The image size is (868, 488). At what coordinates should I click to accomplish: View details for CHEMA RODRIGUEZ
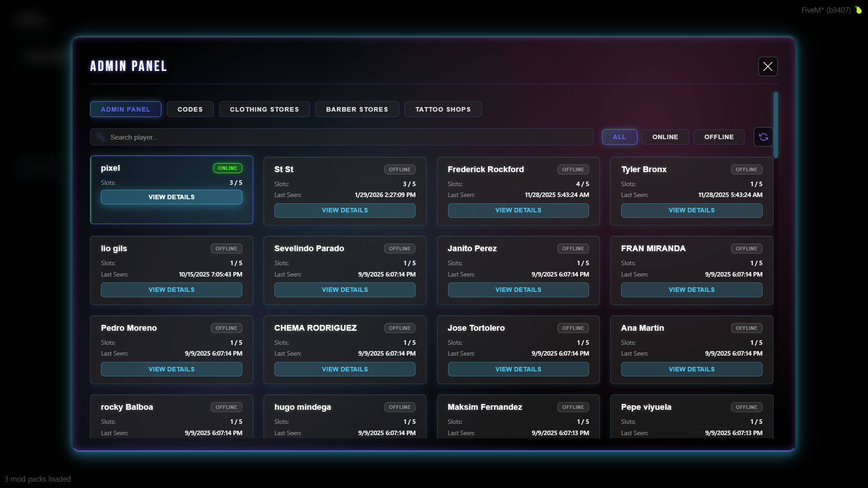click(x=345, y=369)
